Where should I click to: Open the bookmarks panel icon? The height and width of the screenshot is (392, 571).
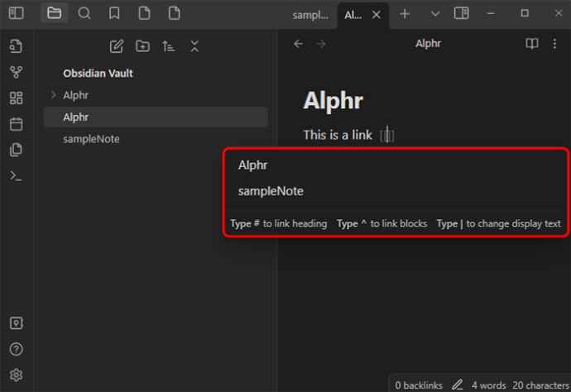tap(114, 13)
